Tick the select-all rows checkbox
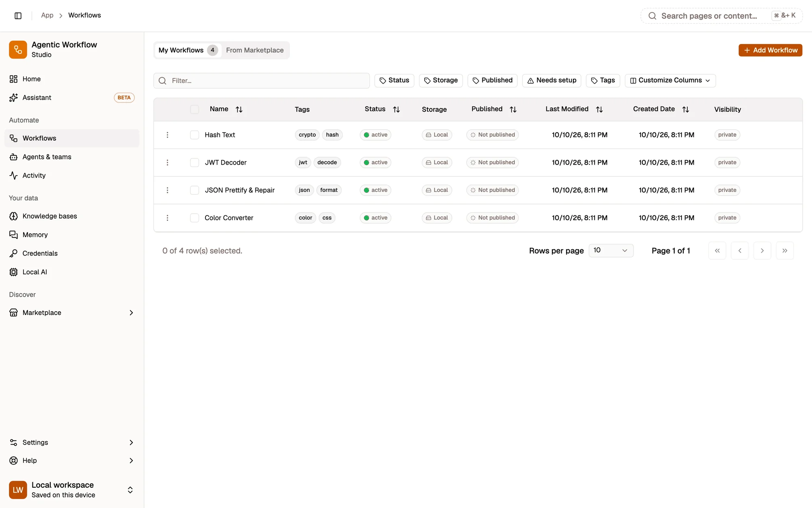 coord(194,109)
